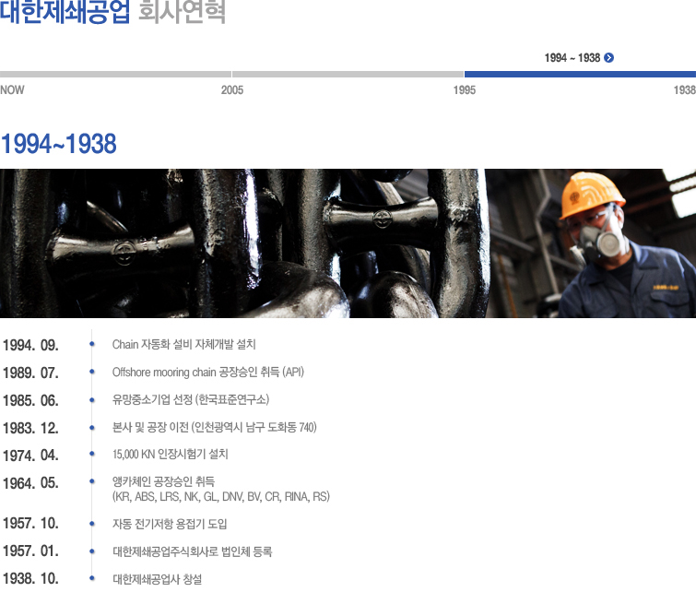
Task: Click 'Offshore mooring chain 공장승인 취득 (API)'
Action: pos(207,372)
